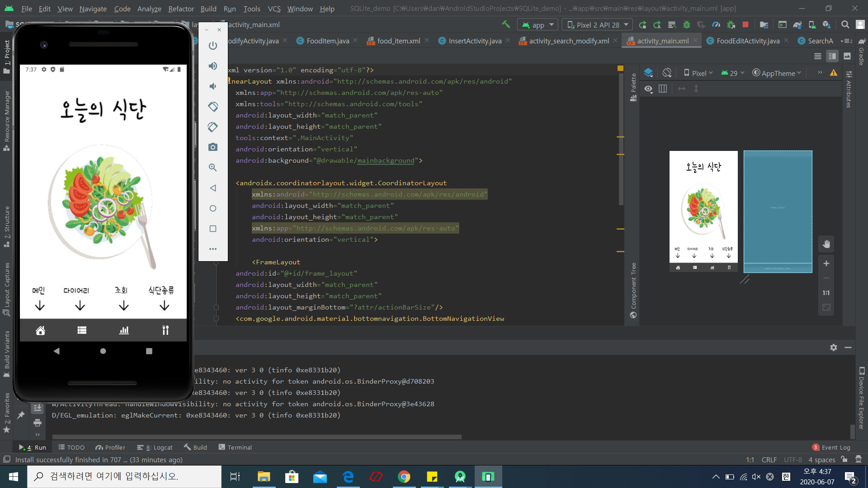Click the Make Project hammer icon
This screenshot has width=868, height=488.
(x=506, y=25)
